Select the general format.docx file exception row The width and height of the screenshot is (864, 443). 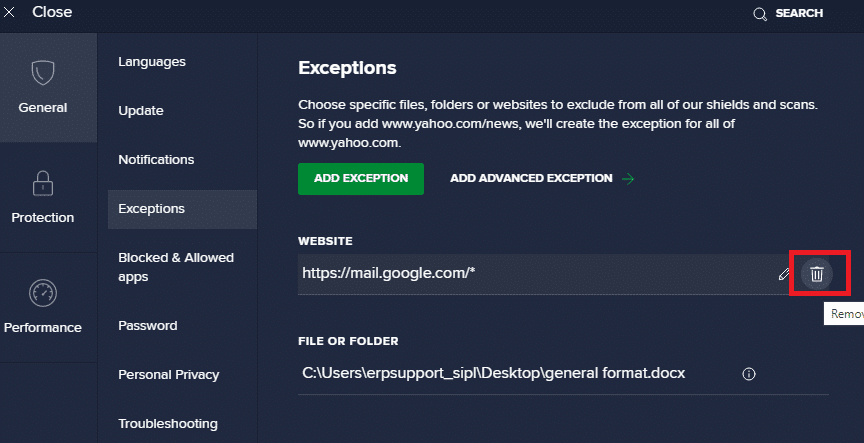493,373
